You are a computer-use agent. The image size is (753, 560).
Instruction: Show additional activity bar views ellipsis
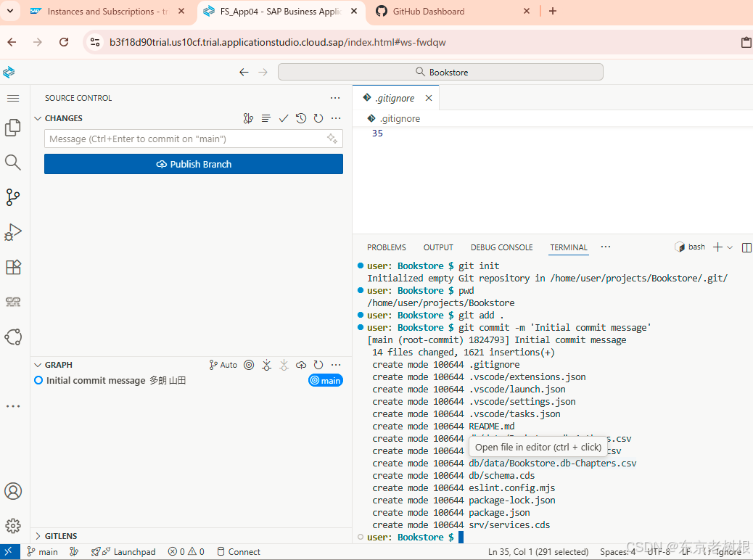click(13, 406)
